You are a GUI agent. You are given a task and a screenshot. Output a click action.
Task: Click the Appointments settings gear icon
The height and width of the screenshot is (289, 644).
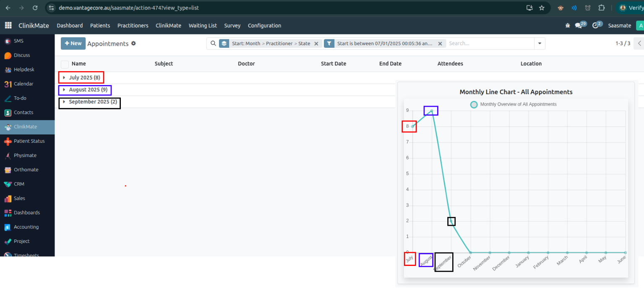coord(133,43)
